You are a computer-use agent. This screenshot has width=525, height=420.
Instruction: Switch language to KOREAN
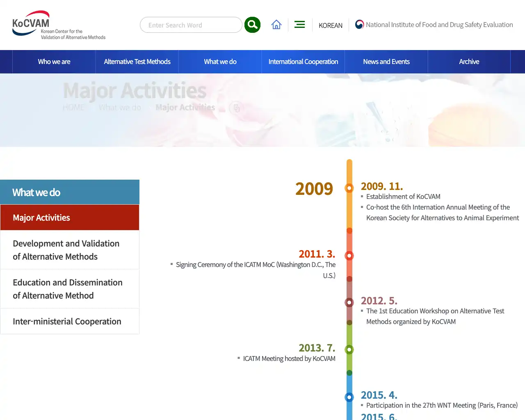point(331,25)
